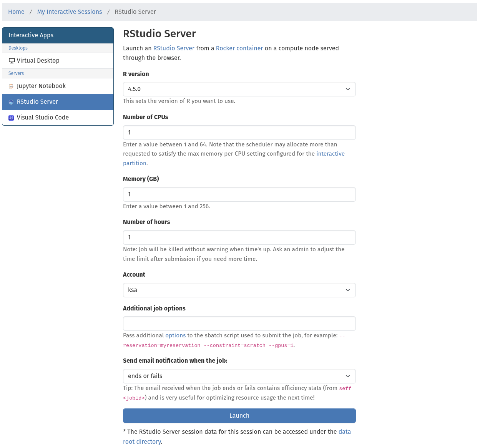Open the RStudio Server description link
This screenshot has height=448, width=480.
click(174, 48)
